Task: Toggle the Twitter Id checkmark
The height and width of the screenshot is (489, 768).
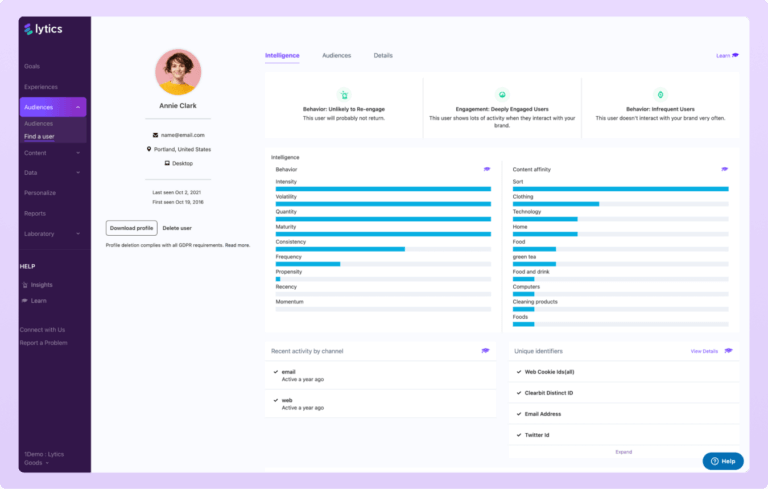Action: (517, 435)
